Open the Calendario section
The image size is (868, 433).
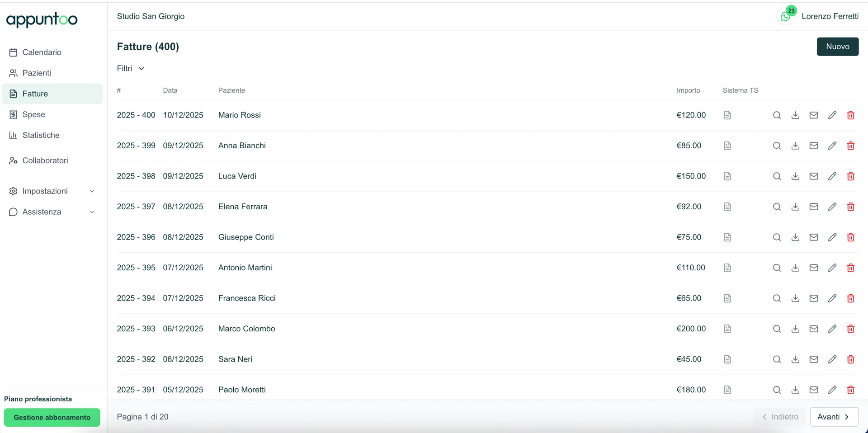pyautogui.click(x=42, y=52)
